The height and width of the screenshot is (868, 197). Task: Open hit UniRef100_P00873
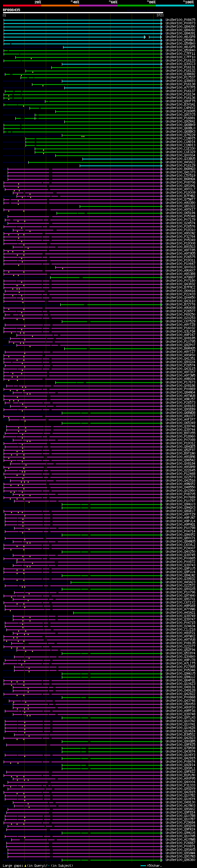pyautogui.click(x=180, y=23)
